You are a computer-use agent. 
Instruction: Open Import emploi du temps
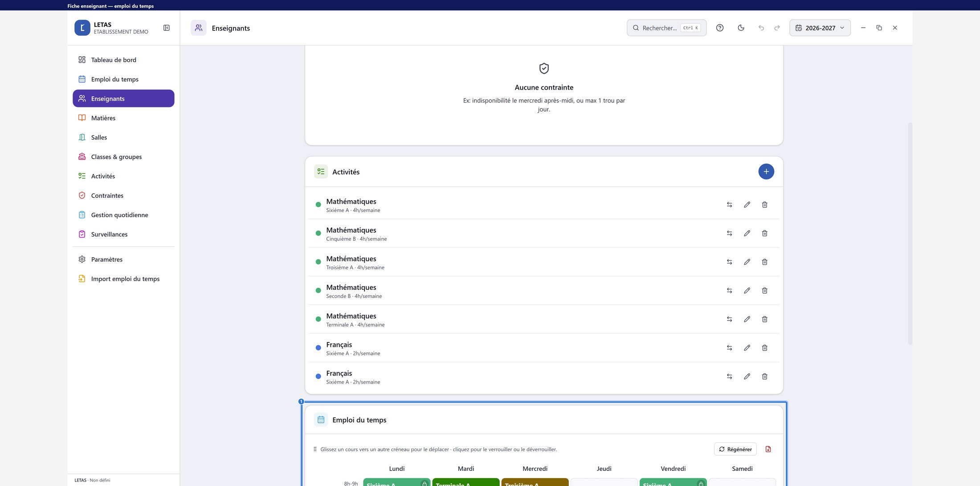pyautogui.click(x=123, y=279)
